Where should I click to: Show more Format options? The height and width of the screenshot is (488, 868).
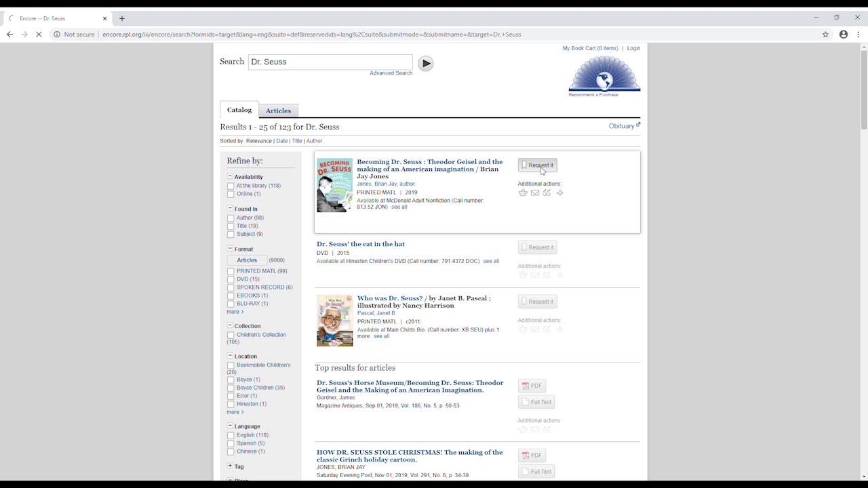[x=235, y=312]
